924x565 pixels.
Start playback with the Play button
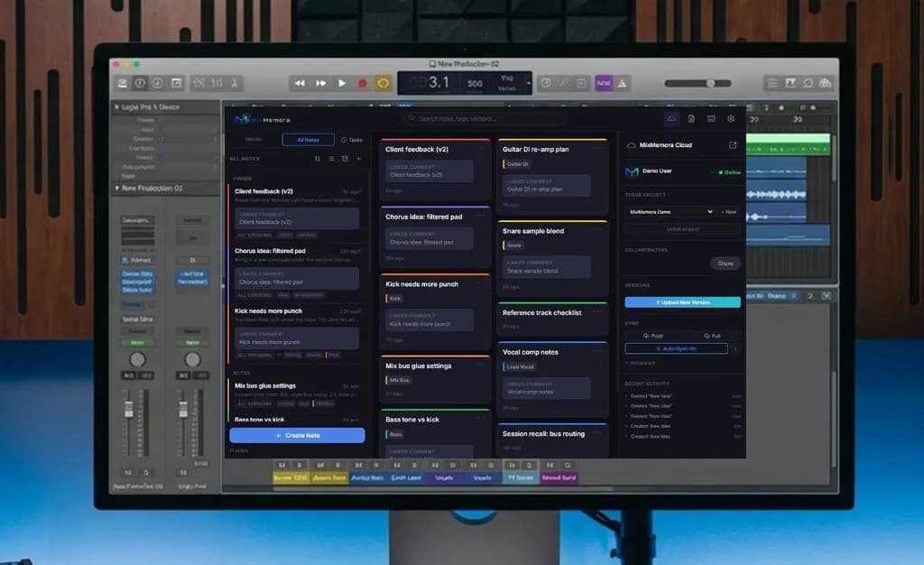click(342, 83)
